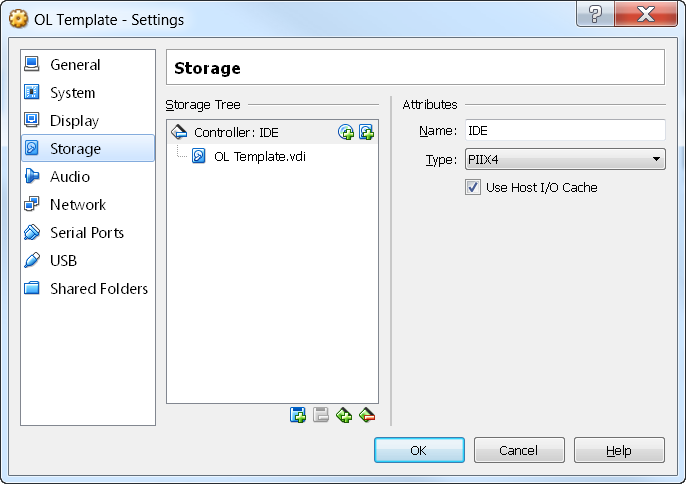Click the Help button
This screenshot has height=484, width=686.
point(619,450)
